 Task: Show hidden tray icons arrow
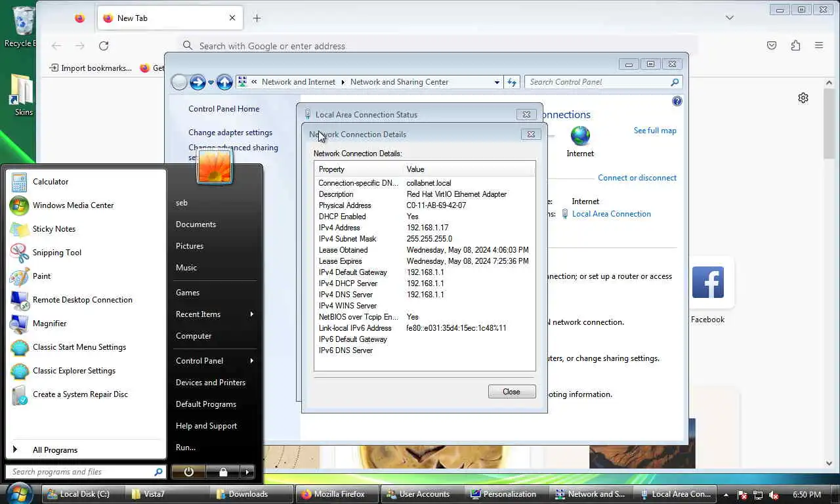pyautogui.click(x=726, y=495)
